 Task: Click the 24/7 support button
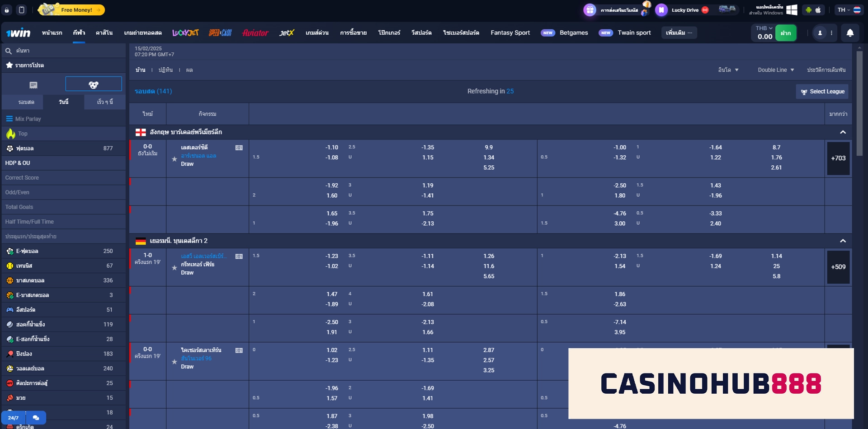tap(13, 418)
